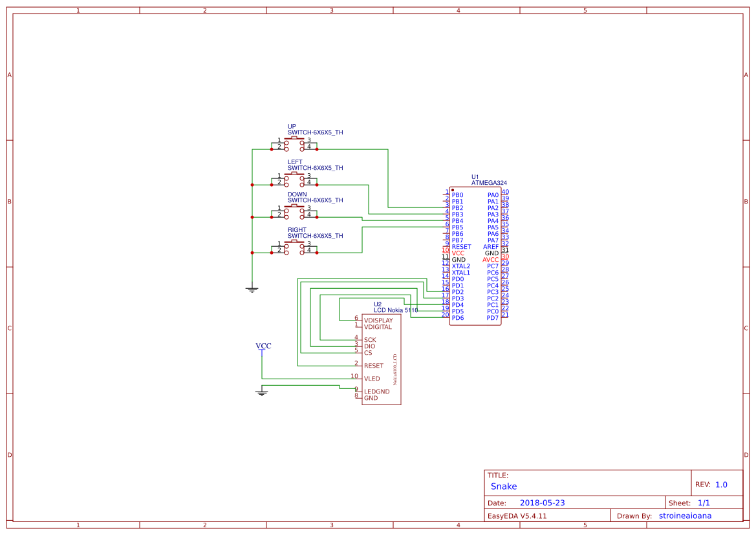Screen dimensions: 756x535
Task: Click the DOWN switch name label
Action: [297, 194]
